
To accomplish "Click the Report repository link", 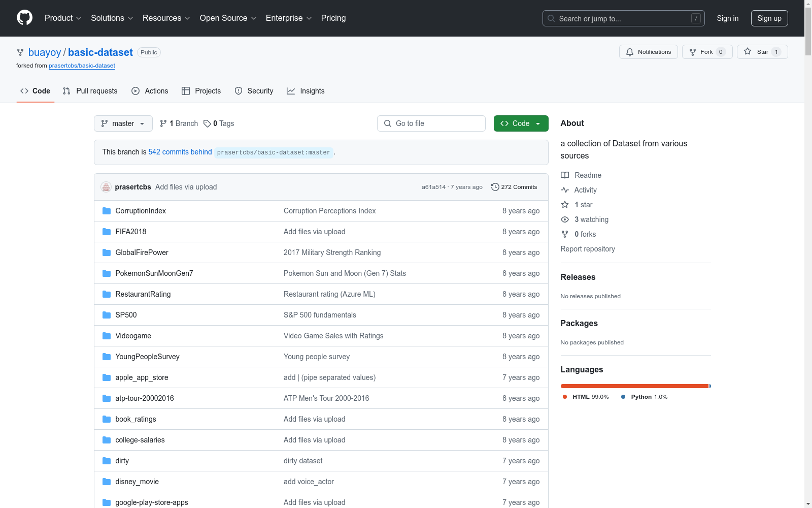I will pos(588,249).
